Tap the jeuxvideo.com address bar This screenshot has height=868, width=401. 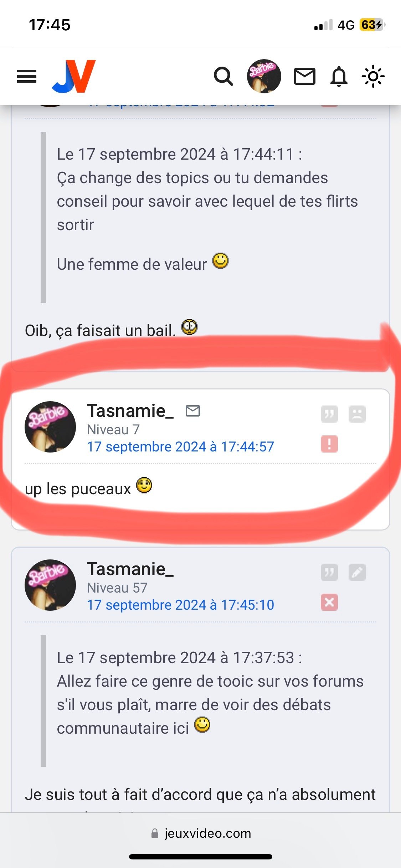201,833
